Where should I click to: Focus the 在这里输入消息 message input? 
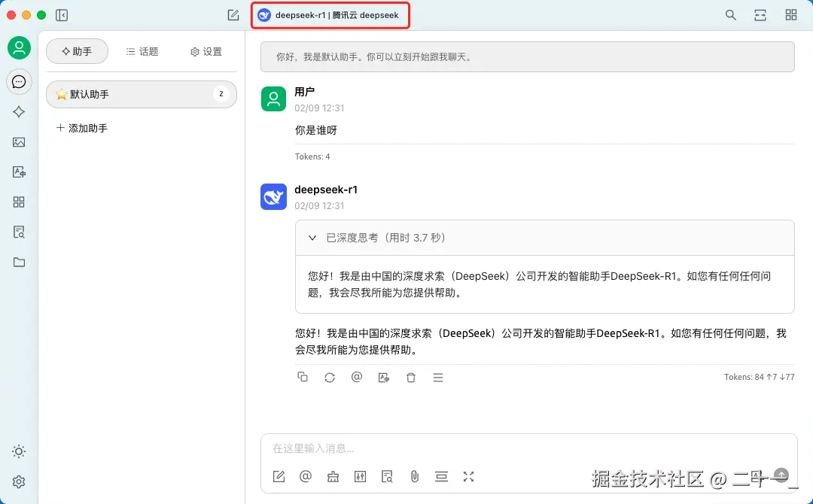528,448
